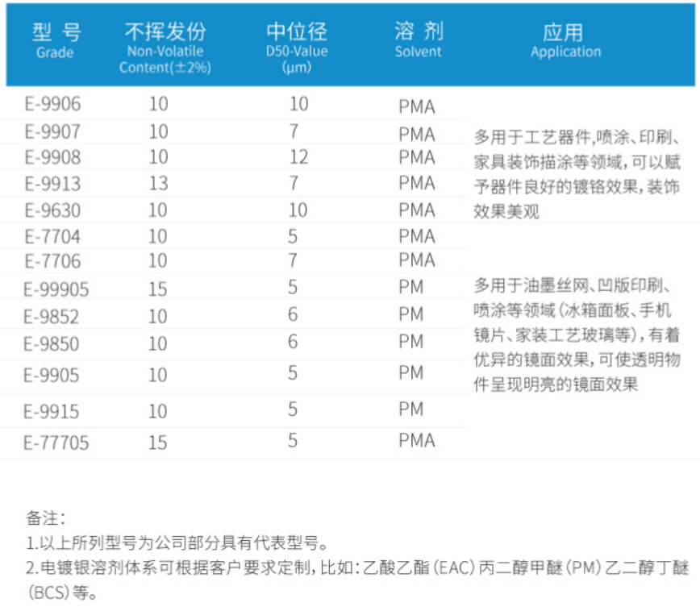Click solvent PMA in E-7706 row
Screen dimensions: 700x611
click(x=416, y=260)
